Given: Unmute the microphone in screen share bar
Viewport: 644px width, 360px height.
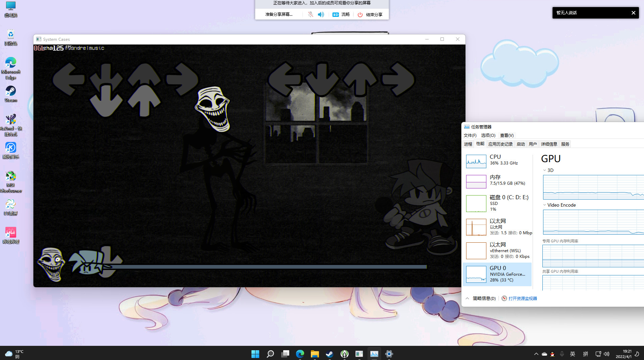Looking at the screenshot, I should point(311,14).
